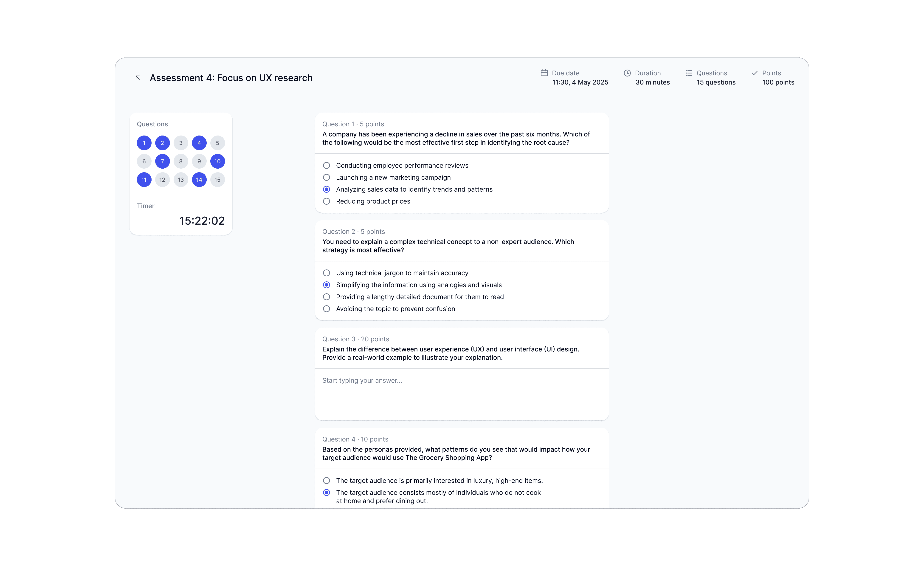This screenshot has height=566, width=924.
Task: Select question 7 in questions grid
Action: [162, 161]
